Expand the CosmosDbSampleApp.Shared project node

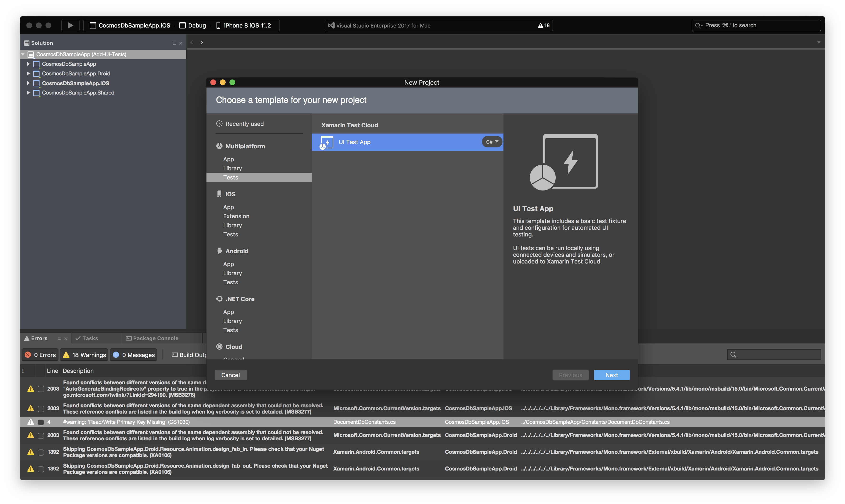[x=28, y=93]
